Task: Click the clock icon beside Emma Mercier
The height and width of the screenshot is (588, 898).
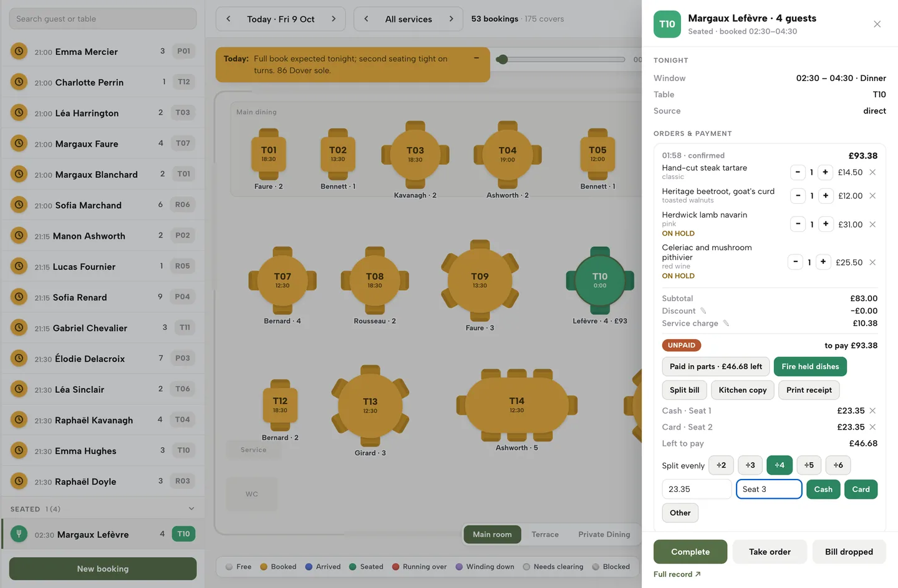Action: pos(19,51)
